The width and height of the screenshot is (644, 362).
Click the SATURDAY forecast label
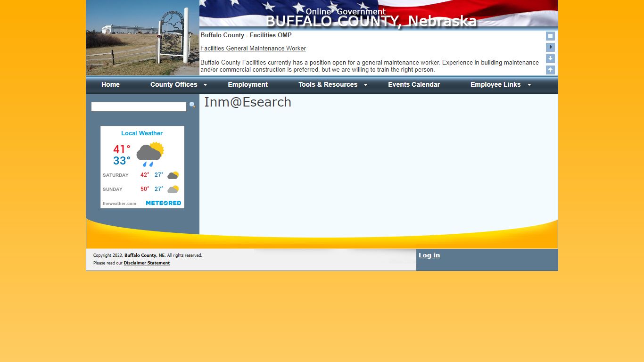click(116, 175)
